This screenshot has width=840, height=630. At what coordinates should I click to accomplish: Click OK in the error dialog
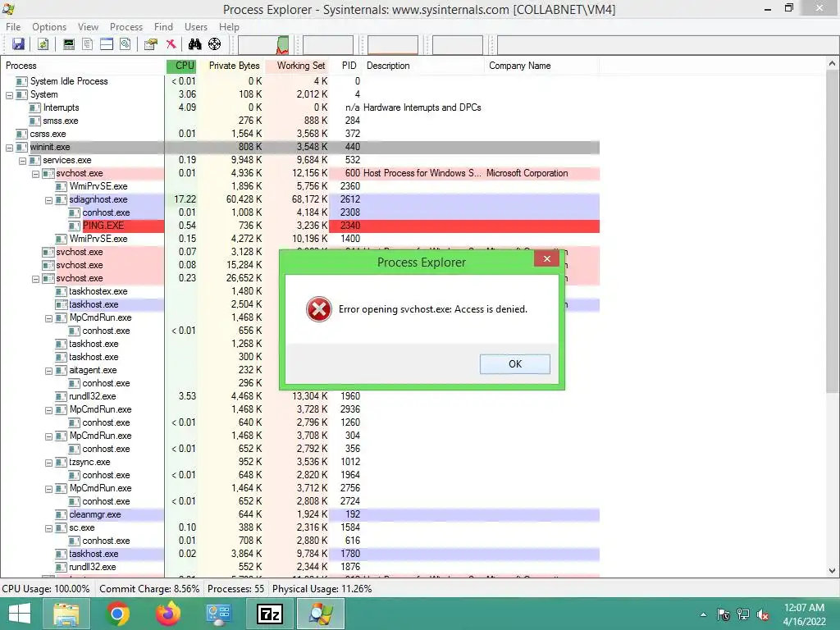515,363
